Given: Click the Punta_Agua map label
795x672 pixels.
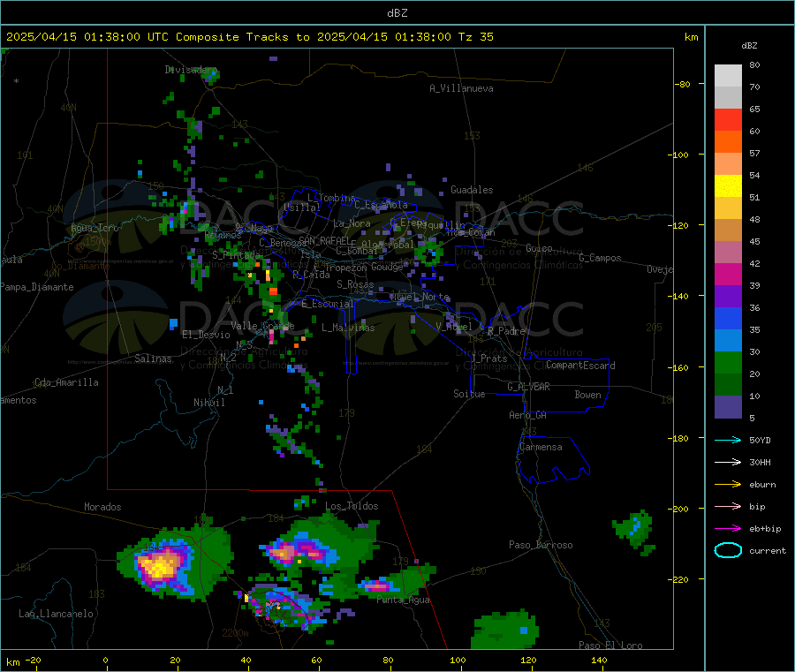Looking at the screenshot, I should [403, 600].
